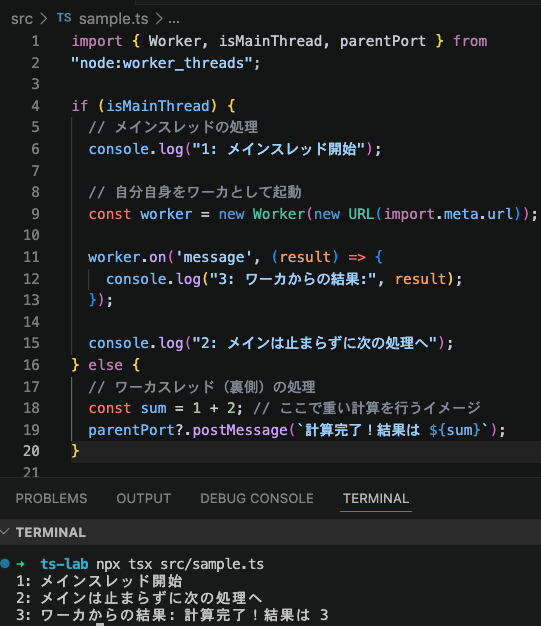
Task: Click the 'else' keyword on line 16
Action: pos(105,365)
